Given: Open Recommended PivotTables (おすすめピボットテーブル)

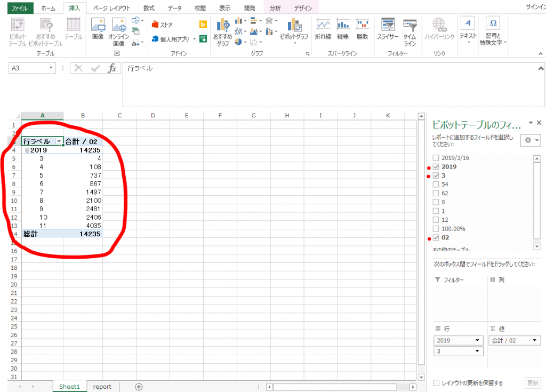Looking at the screenshot, I should [46, 32].
